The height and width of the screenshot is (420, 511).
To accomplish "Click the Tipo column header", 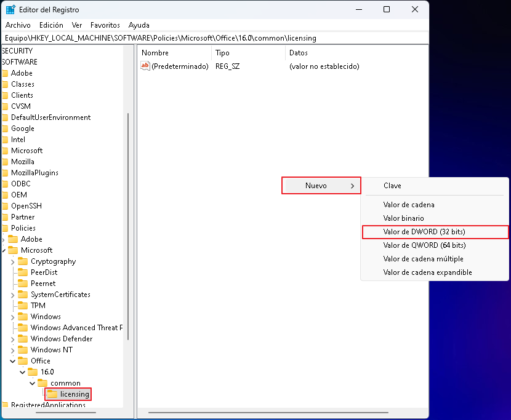I will coord(248,53).
